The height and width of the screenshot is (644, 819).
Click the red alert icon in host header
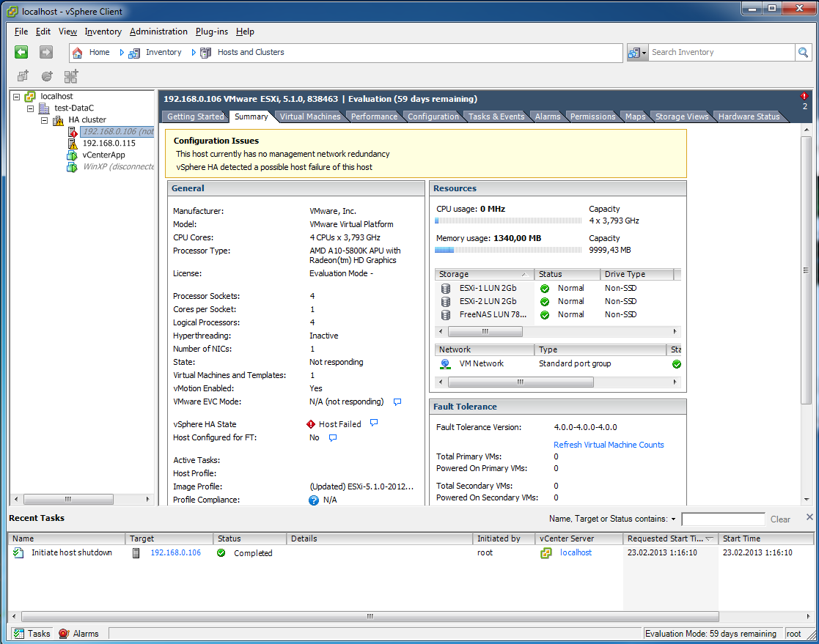804,97
